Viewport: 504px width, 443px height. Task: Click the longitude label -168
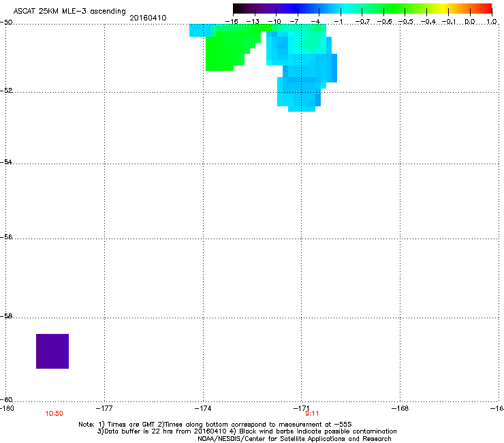click(x=400, y=408)
